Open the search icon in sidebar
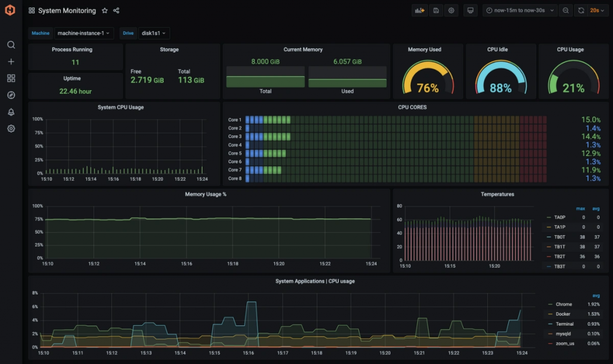 [x=11, y=45]
